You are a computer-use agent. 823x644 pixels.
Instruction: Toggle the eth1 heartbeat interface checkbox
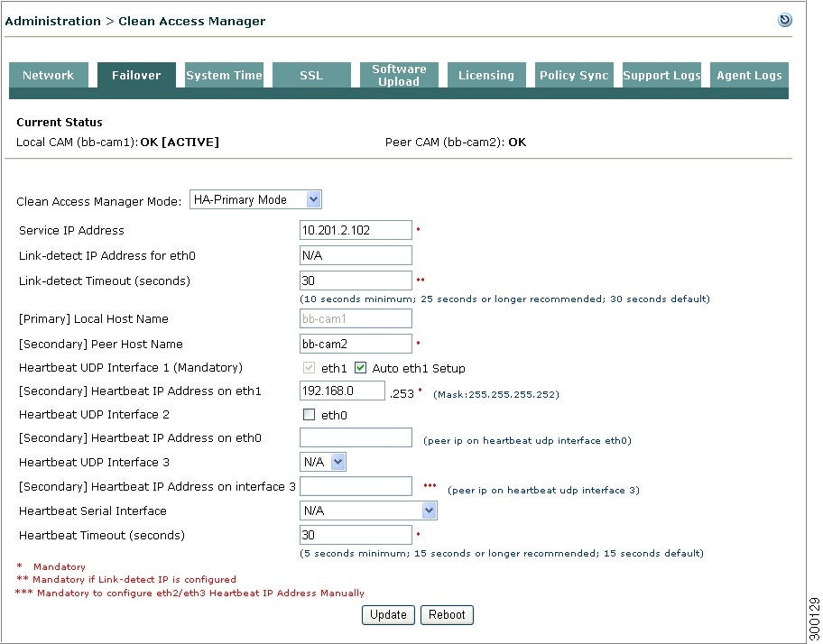coord(310,368)
